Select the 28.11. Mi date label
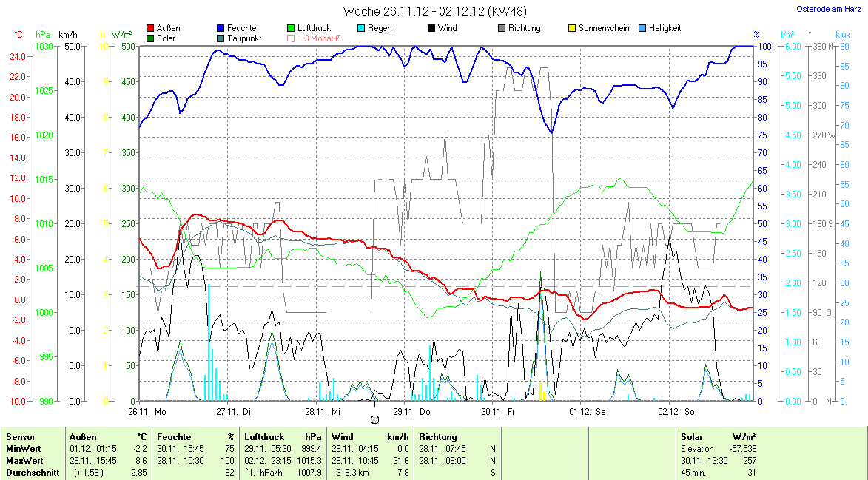The image size is (868, 480). (x=326, y=411)
